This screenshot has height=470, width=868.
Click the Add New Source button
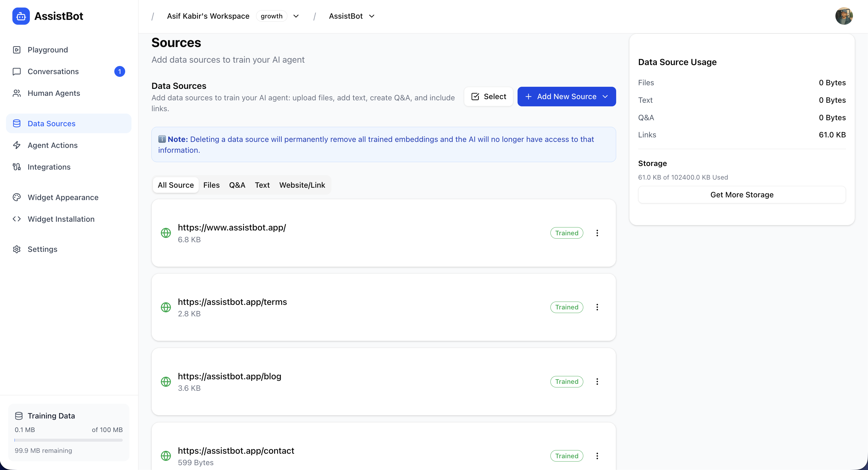pyautogui.click(x=566, y=96)
